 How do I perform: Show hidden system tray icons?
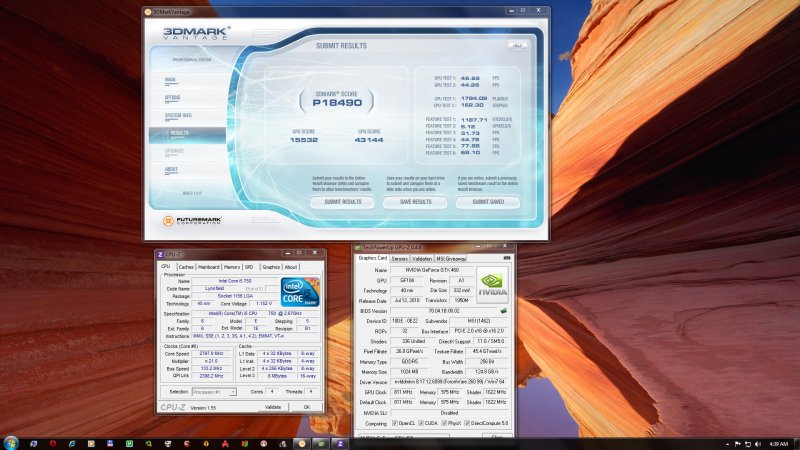(x=728, y=444)
